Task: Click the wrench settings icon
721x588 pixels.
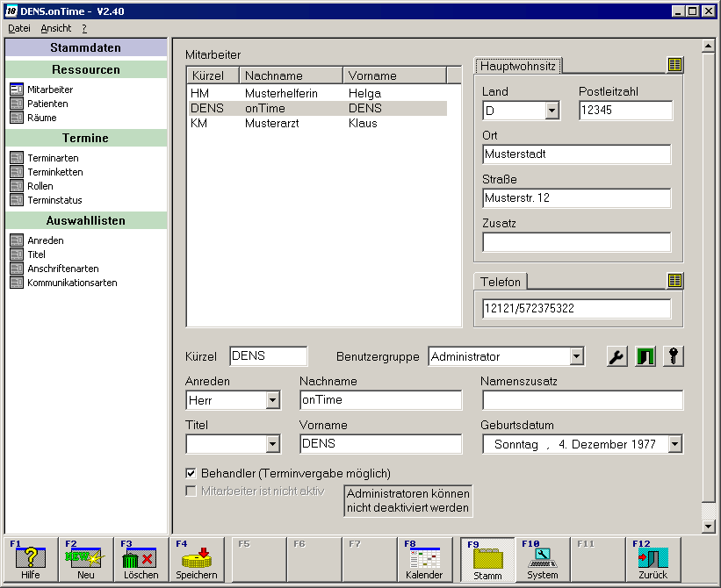Action: (617, 356)
